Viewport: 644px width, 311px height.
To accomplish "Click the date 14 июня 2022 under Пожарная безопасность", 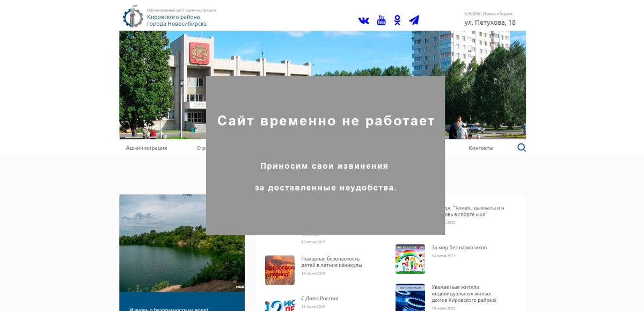I will pos(313,273).
